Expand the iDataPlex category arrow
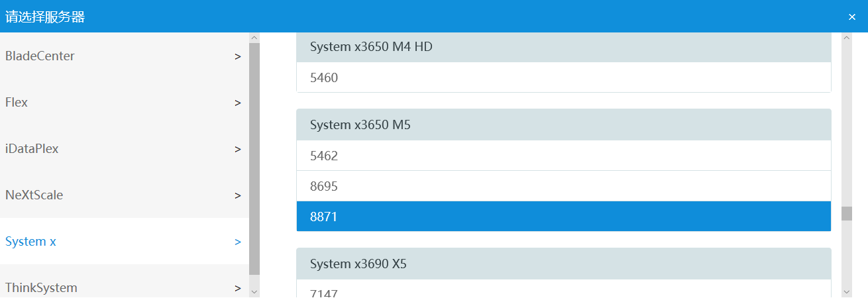 pos(238,150)
